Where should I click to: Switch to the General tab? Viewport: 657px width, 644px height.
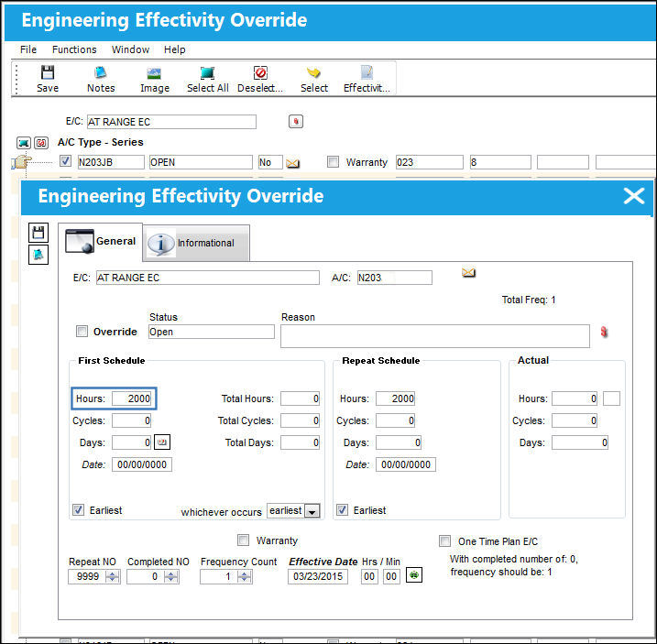point(101,241)
